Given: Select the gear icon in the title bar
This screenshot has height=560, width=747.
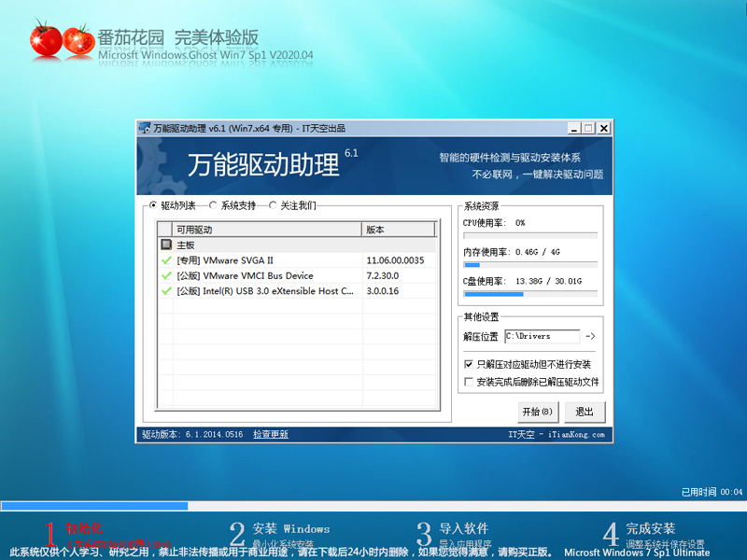Looking at the screenshot, I should (x=145, y=129).
